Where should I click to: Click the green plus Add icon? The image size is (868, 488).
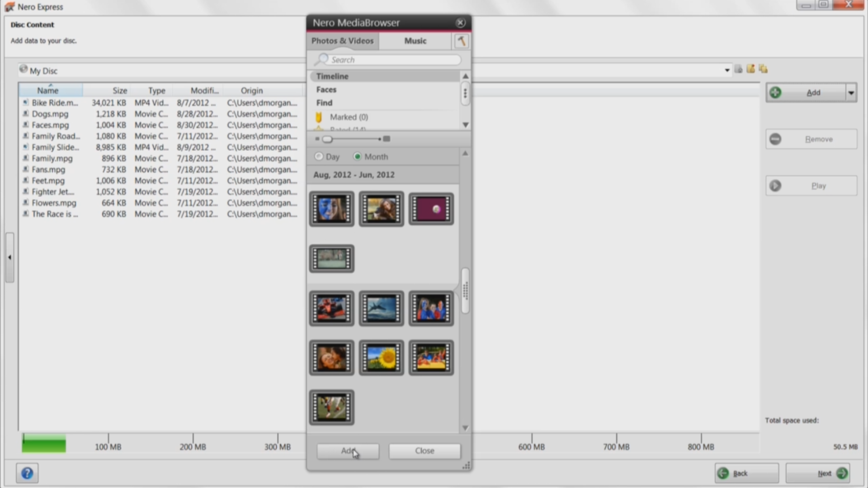coord(775,93)
